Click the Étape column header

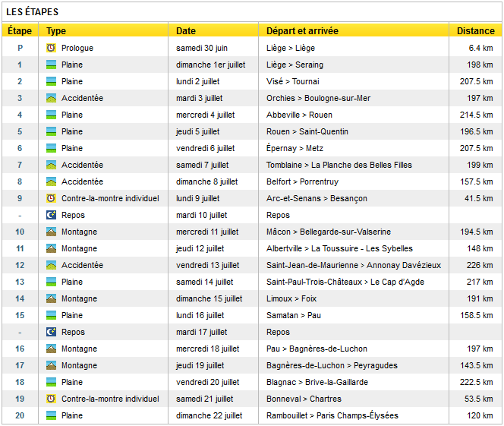point(20,31)
